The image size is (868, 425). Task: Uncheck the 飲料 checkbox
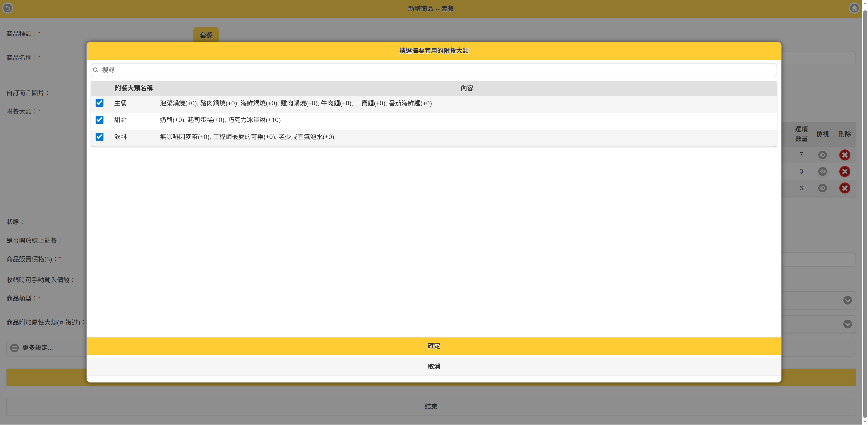pos(99,137)
